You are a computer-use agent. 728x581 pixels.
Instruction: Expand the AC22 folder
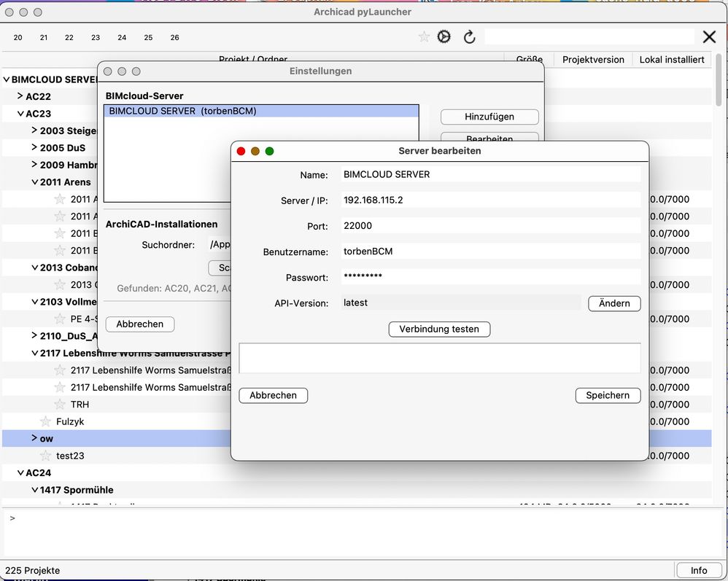click(x=20, y=96)
